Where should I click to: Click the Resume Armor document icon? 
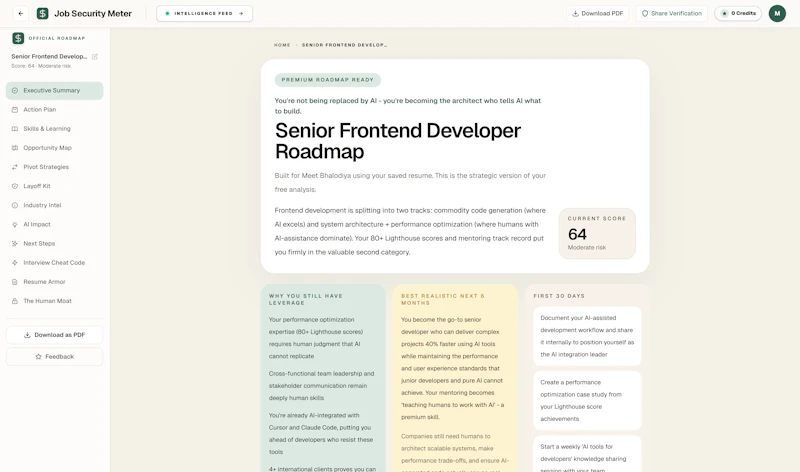point(15,282)
